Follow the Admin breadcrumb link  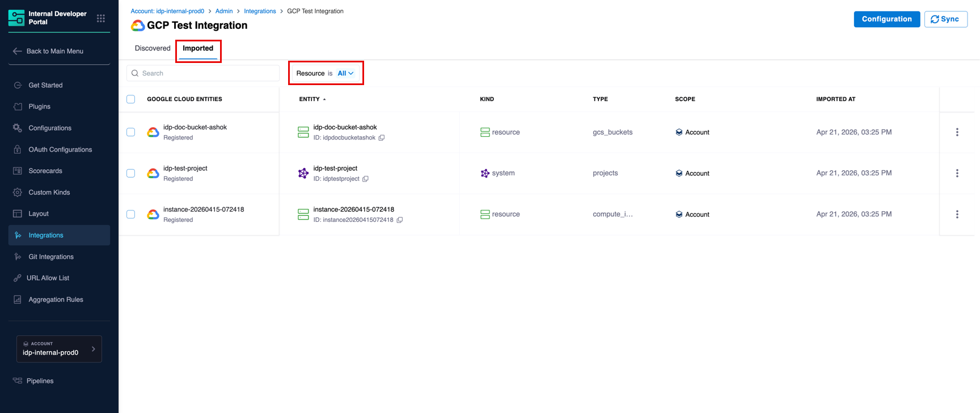[x=224, y=11]
